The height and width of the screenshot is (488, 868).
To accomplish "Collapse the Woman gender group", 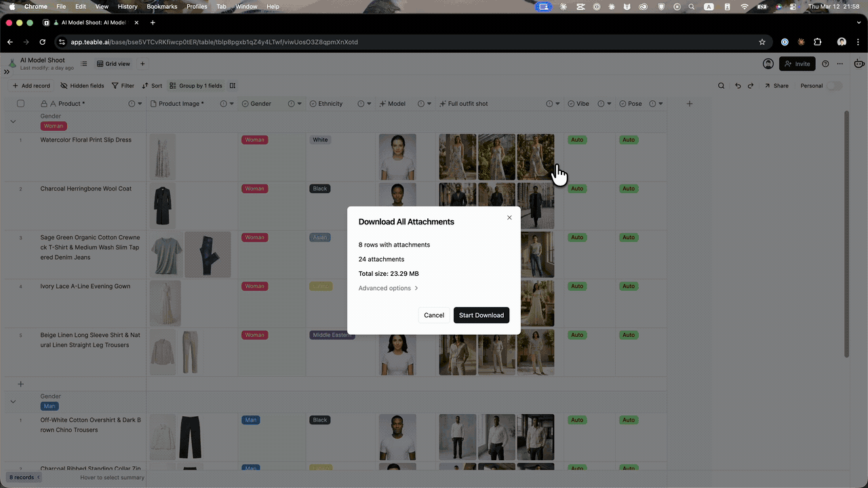I will tap(13, 121).
